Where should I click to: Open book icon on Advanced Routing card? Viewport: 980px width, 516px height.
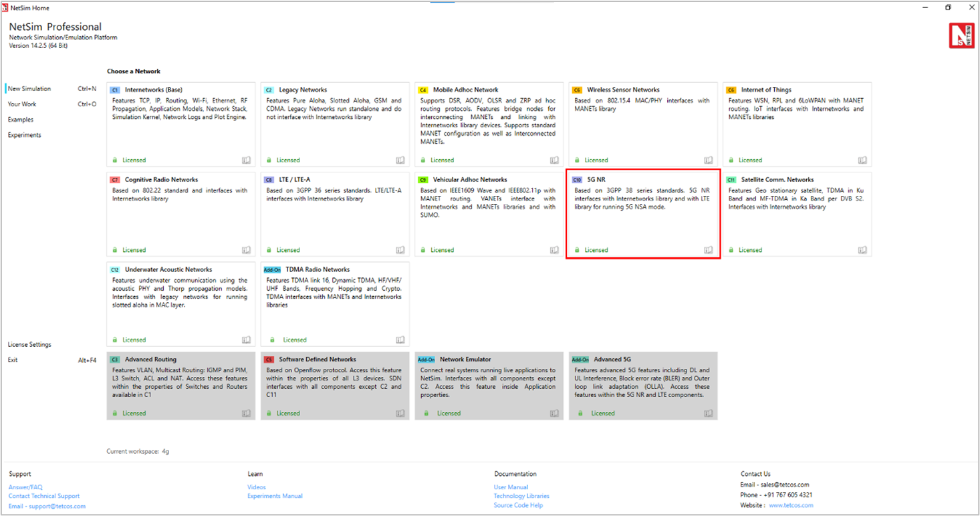pos(246,413)
